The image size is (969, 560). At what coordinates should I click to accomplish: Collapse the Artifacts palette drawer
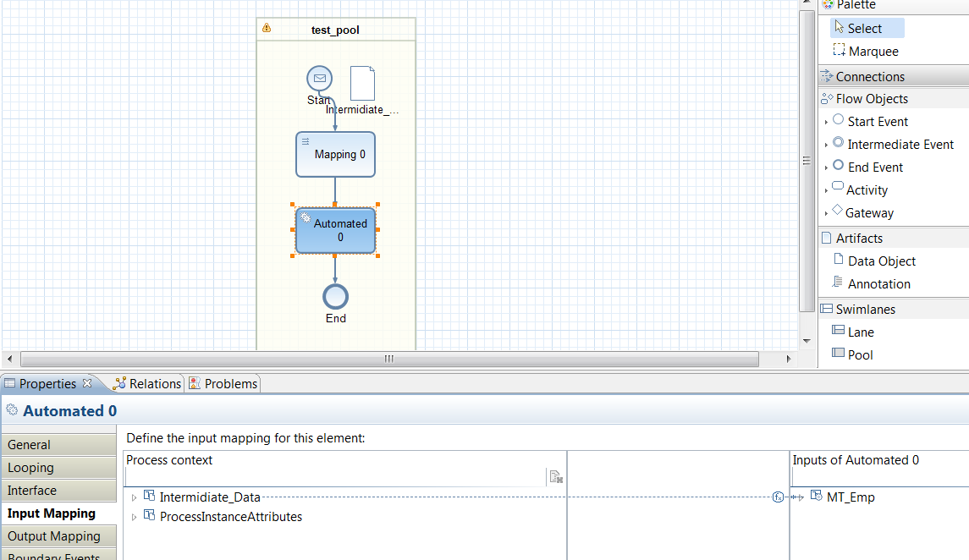pyautogui.click(x=894, y=239)
